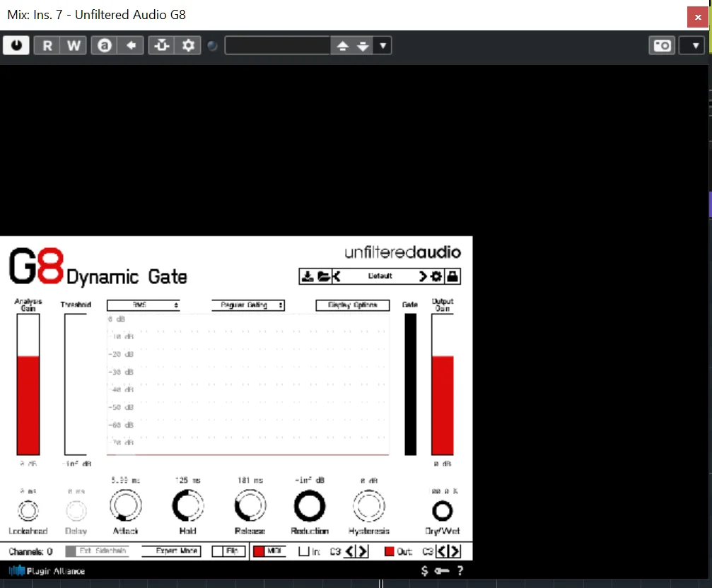Viewport: 712px width, 588px height.
Task: Open the host preset management dropdown
Action: click(383, 45)
